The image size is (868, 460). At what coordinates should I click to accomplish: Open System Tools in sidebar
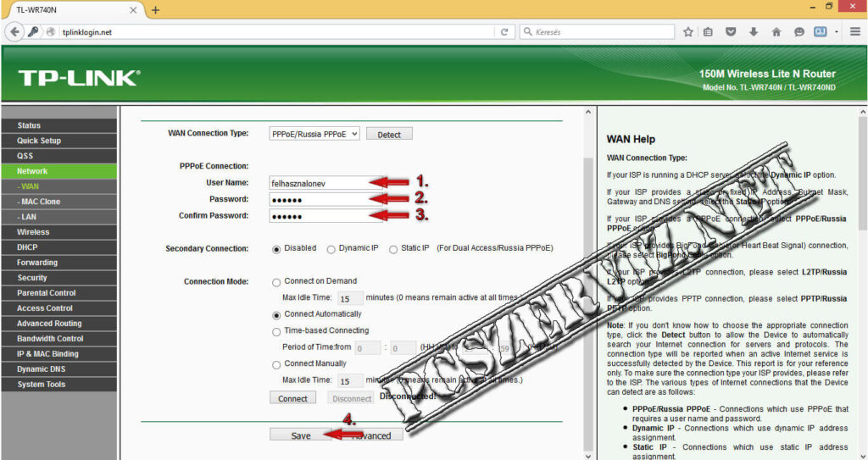[59, 384]
